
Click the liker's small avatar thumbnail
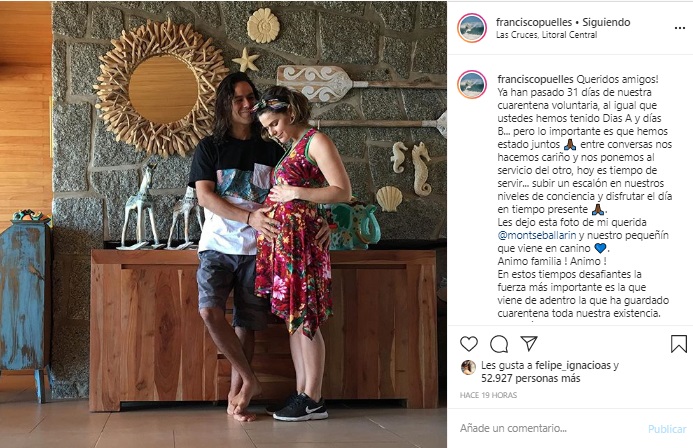[x=468, y=367]
